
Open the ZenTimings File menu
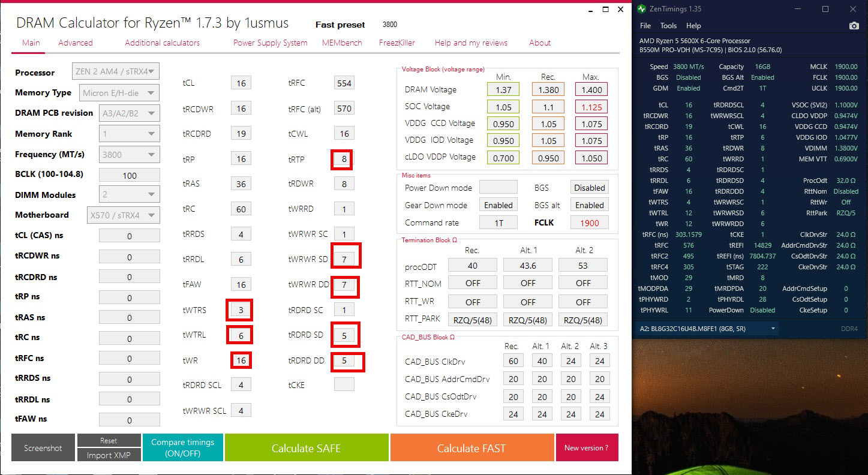(645, 26)
